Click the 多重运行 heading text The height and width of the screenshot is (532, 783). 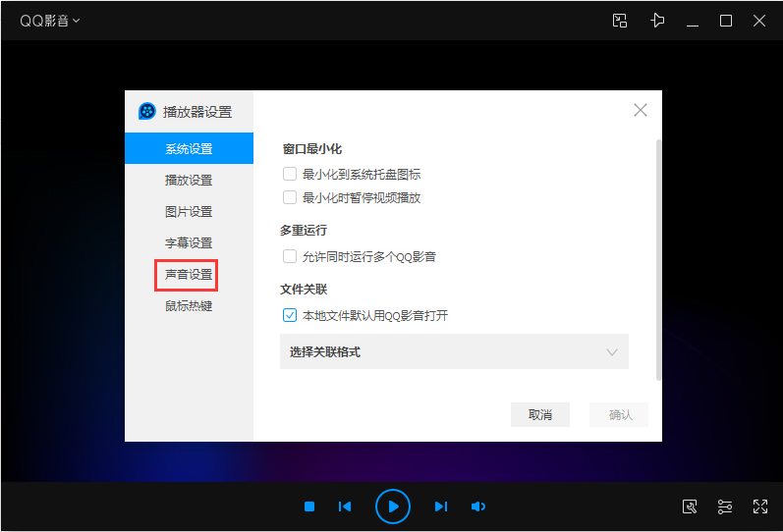(304, 230)
